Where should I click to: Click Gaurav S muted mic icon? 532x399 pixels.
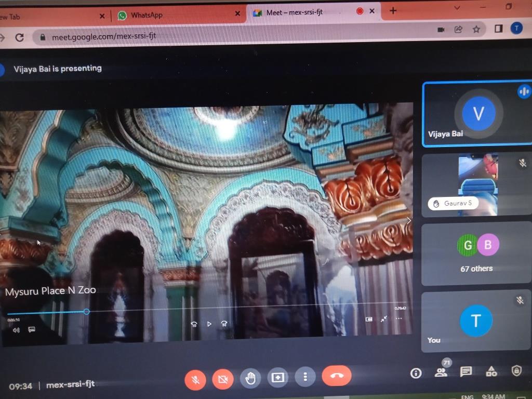[522, 163]
